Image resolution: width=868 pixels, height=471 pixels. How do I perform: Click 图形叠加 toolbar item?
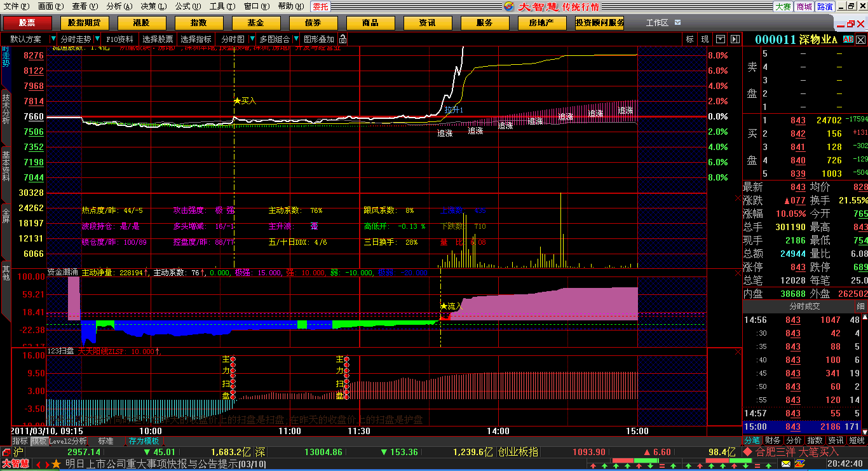318,39
